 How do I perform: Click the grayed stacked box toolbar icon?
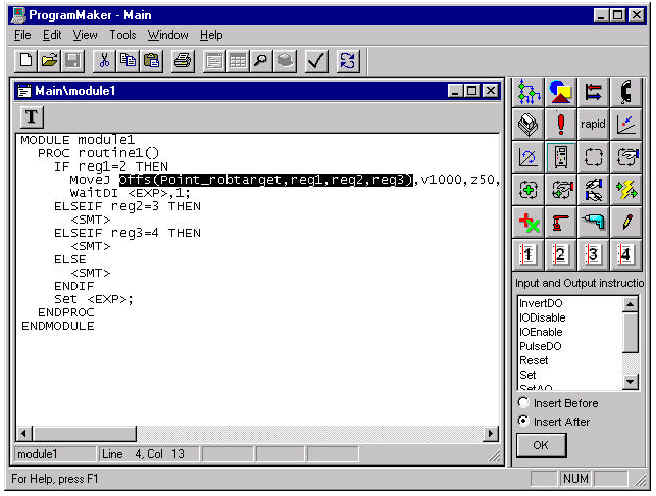pyautogui.click(x=284, y=61)
